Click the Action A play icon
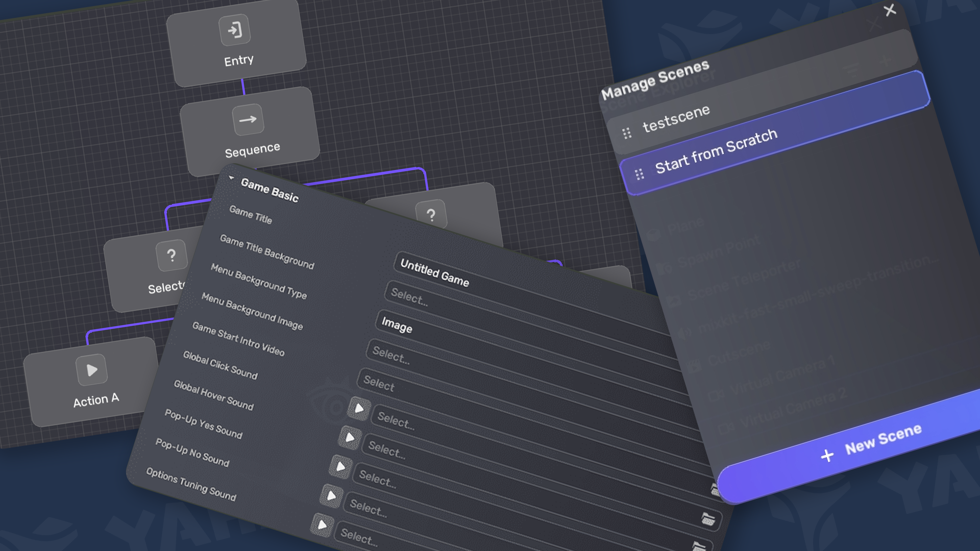 (x=92, y=370)
